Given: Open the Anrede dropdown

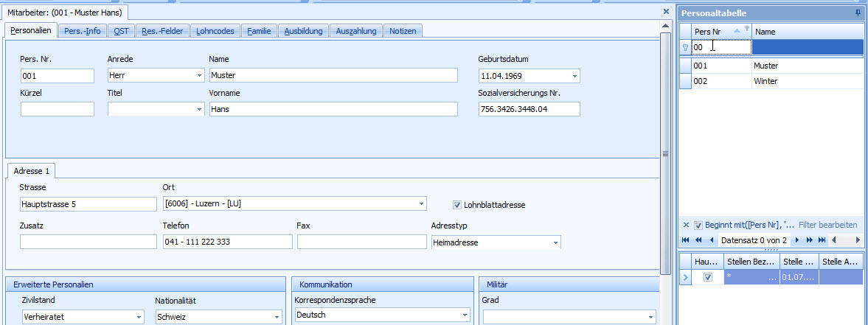Looking at the screenshot, I should 199,76.
